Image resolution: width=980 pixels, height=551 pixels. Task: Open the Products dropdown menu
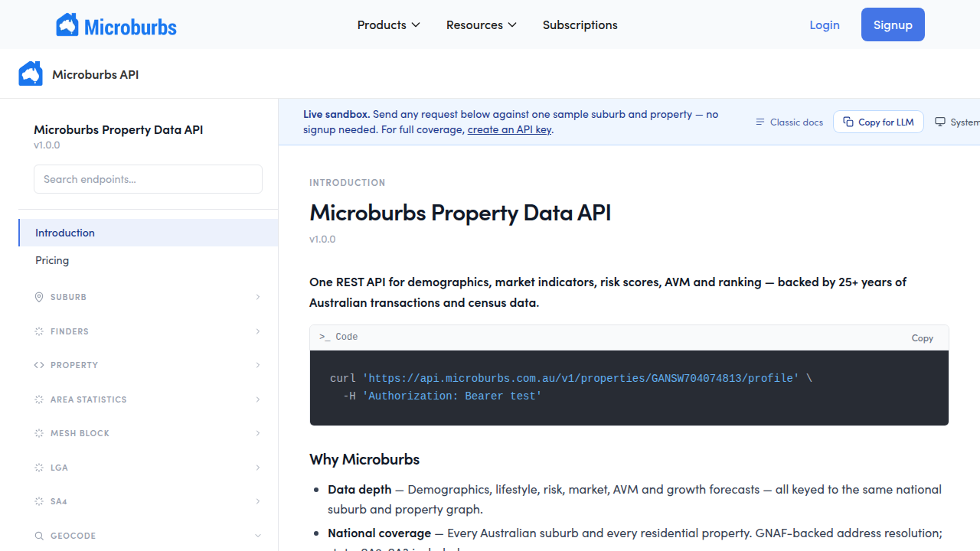389,25
